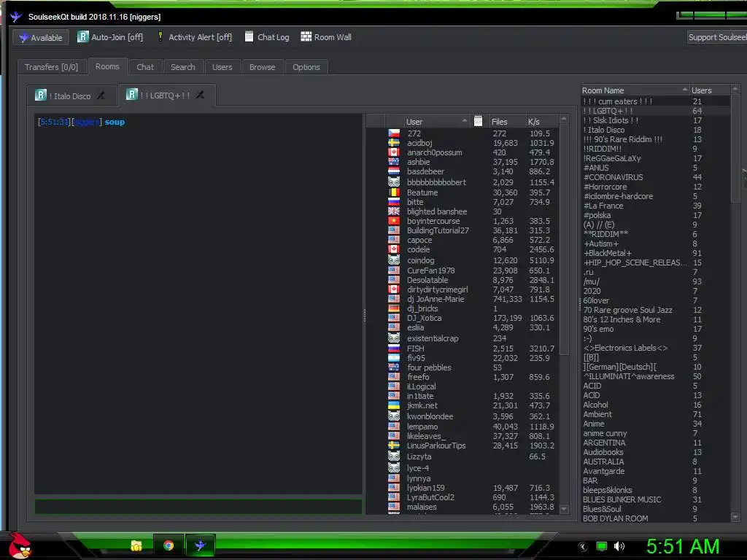Viewport: 747px width, 560px height.
Task: Sort user list by K/s column
Action: (542, 122)
